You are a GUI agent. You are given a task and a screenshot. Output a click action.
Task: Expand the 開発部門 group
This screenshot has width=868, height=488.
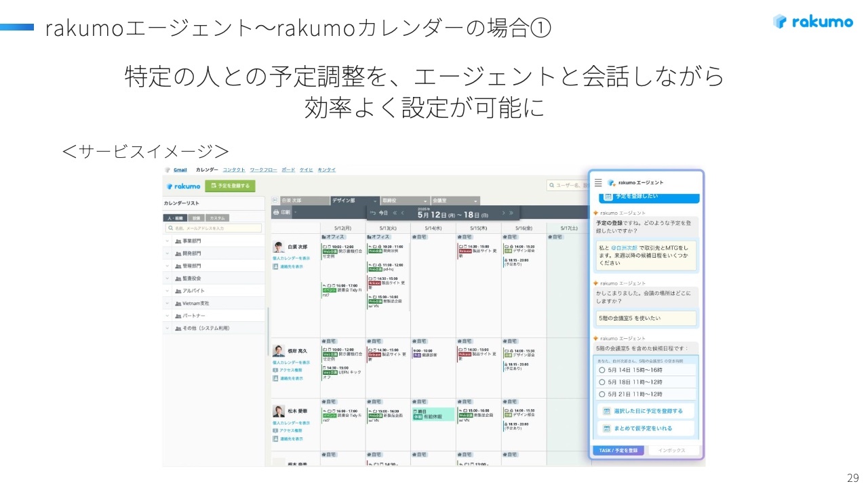point(167,253)
